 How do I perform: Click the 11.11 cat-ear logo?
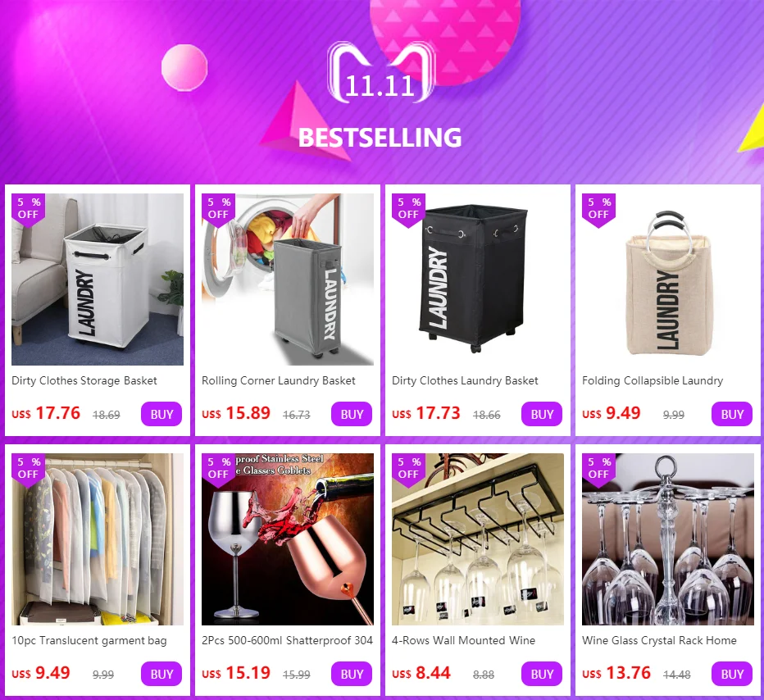click(x=381, y=71)
